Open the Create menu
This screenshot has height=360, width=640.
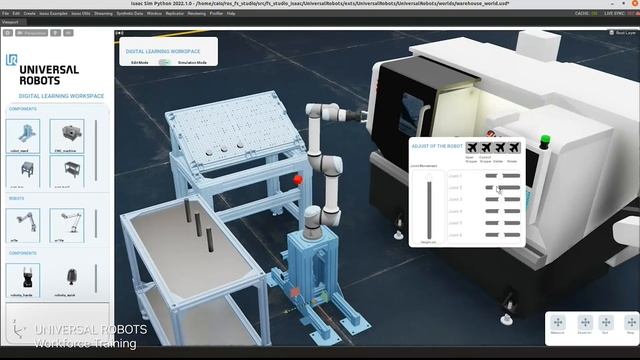click(29, 13)
